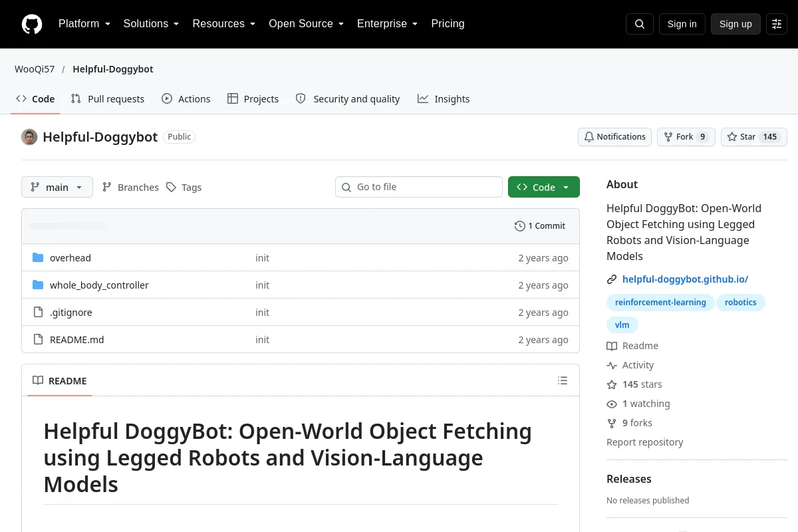Click the WooQi57 avatar image

29,137
